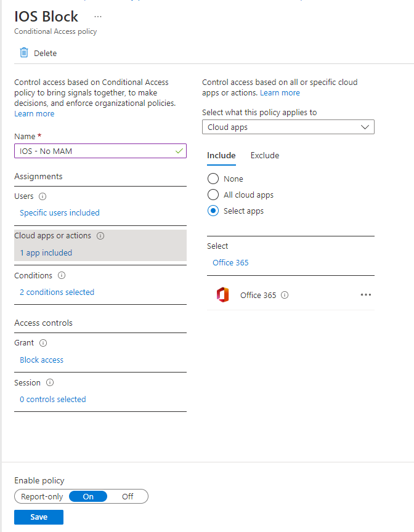Open 2 conditions selected link
Image resolution: width=414 pixels, height=532 pixels.
coord(57,292)
